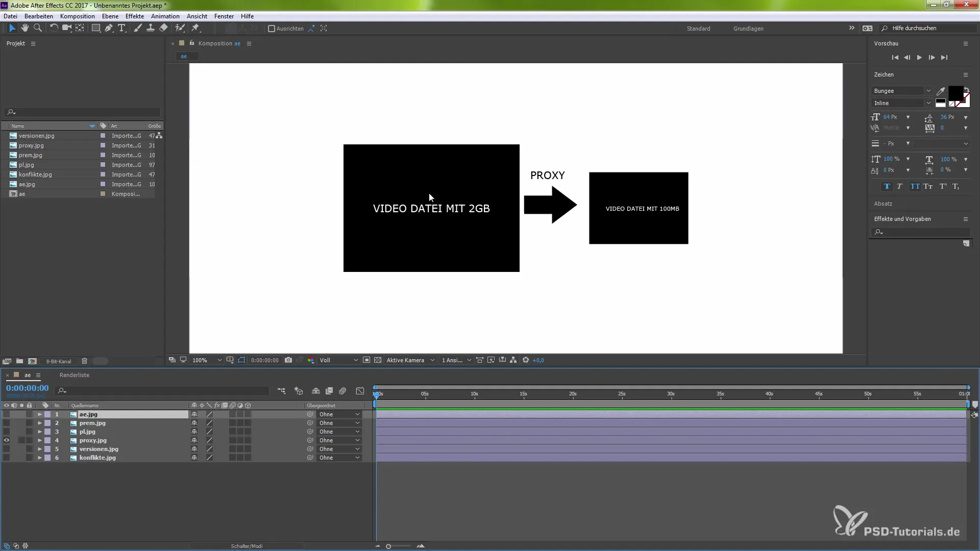Select the Eraser tool
The width and height of the screenshot is (980, 551).
point(163,28)
